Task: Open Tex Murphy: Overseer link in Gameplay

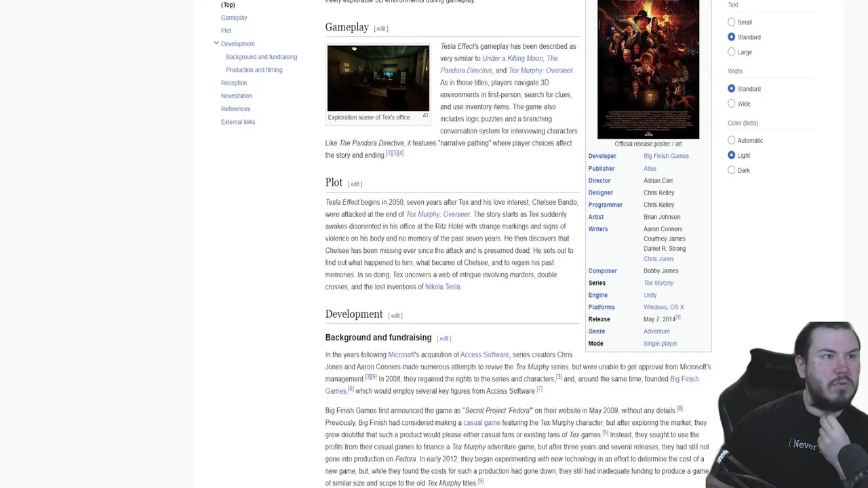Action: (540, 70)
